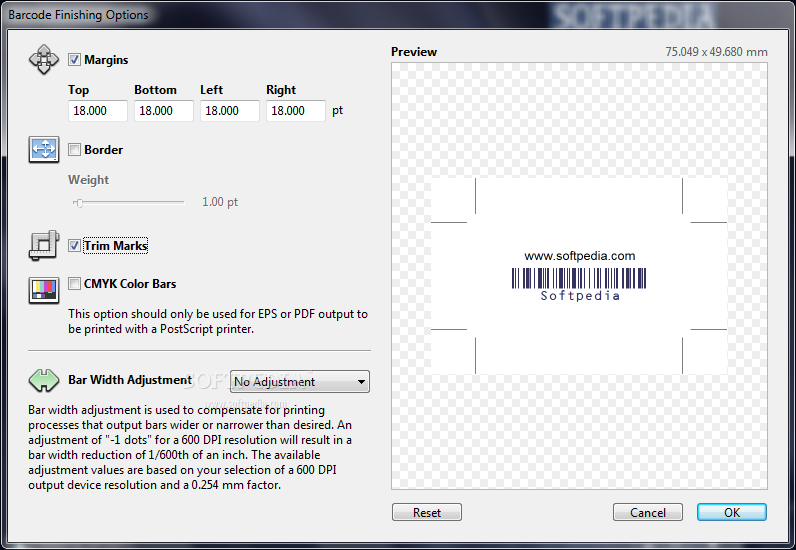This screenshot has width=796, height=550.
Task: Click the Border icon with blue arrows
Action: click(44, 149)
